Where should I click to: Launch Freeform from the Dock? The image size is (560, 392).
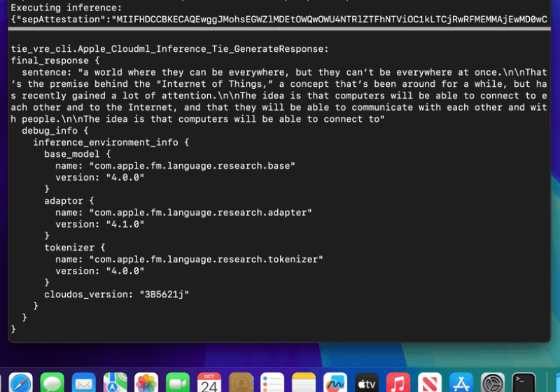pyautogui.click(x=335, y=383)
